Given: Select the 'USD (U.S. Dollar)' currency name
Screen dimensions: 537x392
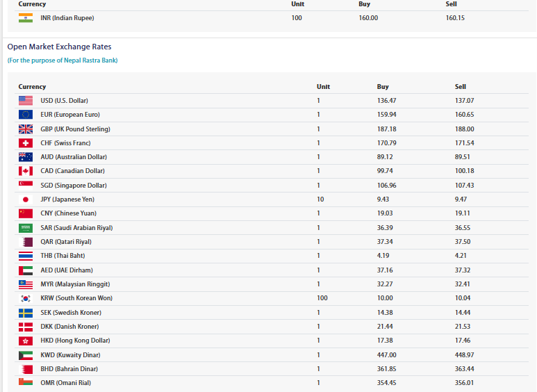Looking at the screenshot, I should (x=64, y=100).
